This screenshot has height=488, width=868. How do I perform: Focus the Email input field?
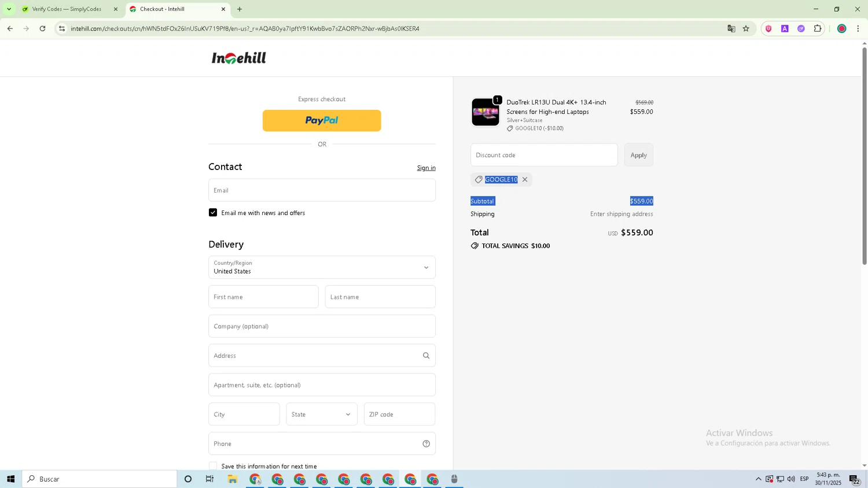click(x=322, y=190)
